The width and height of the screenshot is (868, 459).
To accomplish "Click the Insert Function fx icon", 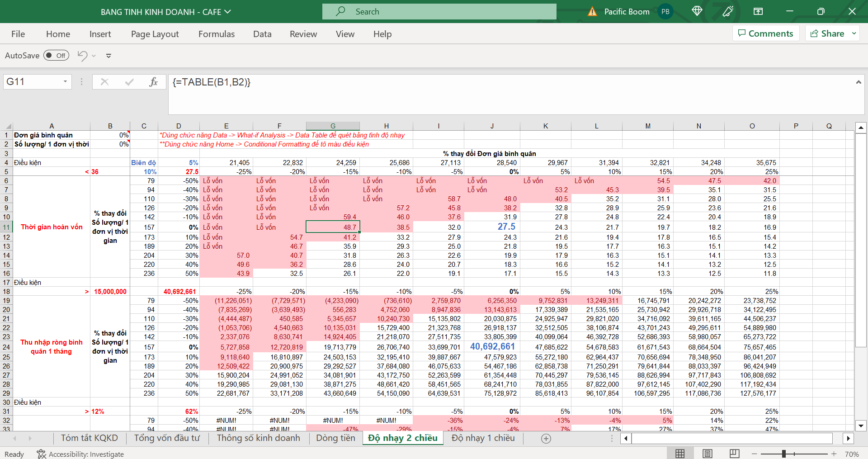I will [153, 82].
